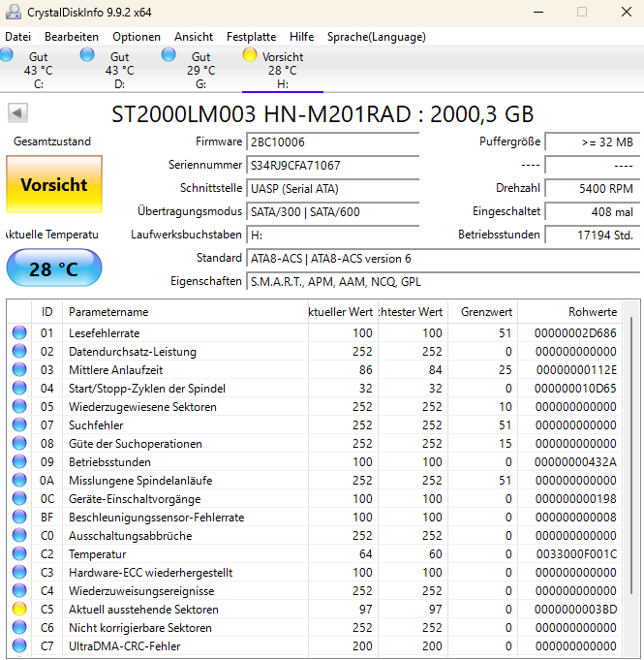Click the Puffergröße value >= 32 MB

[x=593, y=141]
